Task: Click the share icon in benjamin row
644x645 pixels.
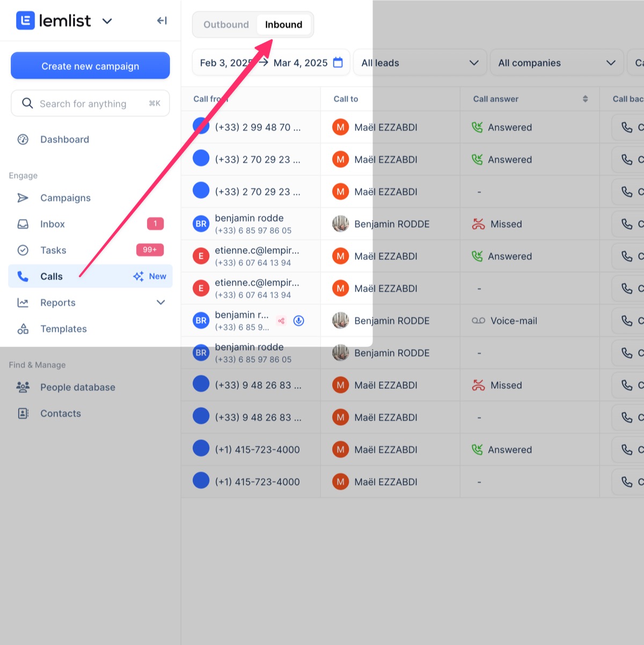Action: (x=281, y=321)
